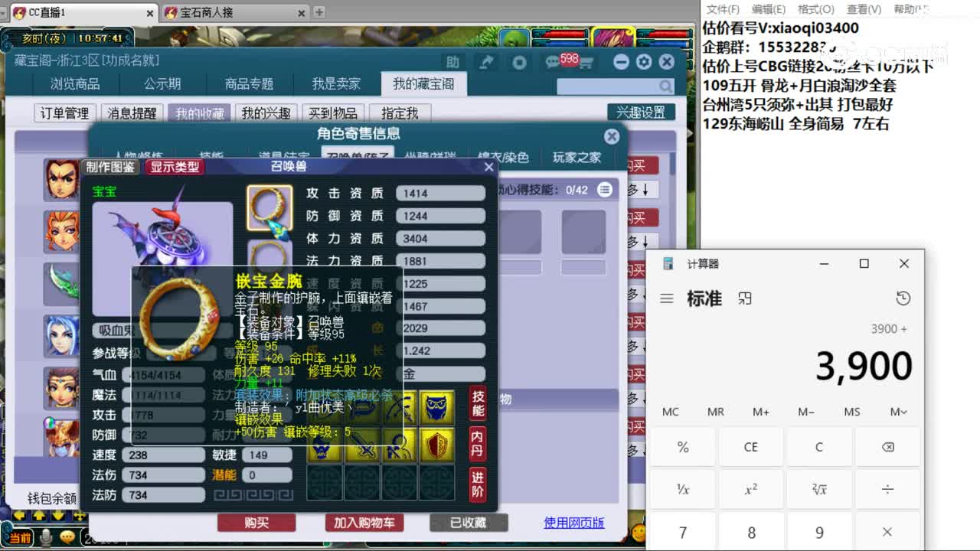The height and width of the screenshot is (551, 980).
Task: Open the 显示类型 display type button
Action: (175, 167)
